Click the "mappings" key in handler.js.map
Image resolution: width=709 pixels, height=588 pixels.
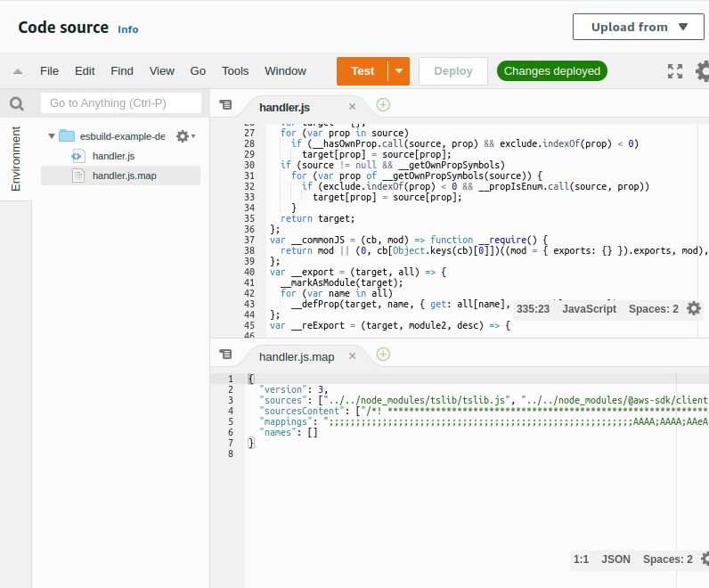pos(286,421)
